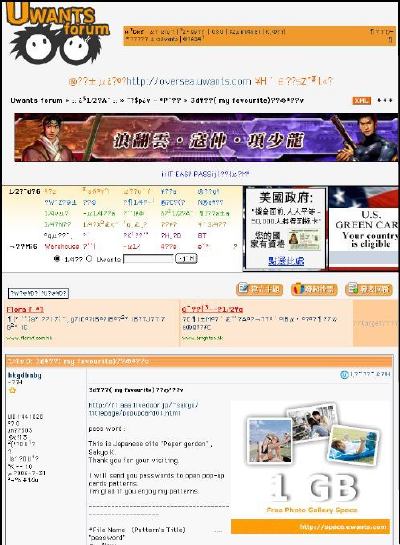Click the U.S. Green Card ad banner
400x545 pixels.
coord(364,228)
